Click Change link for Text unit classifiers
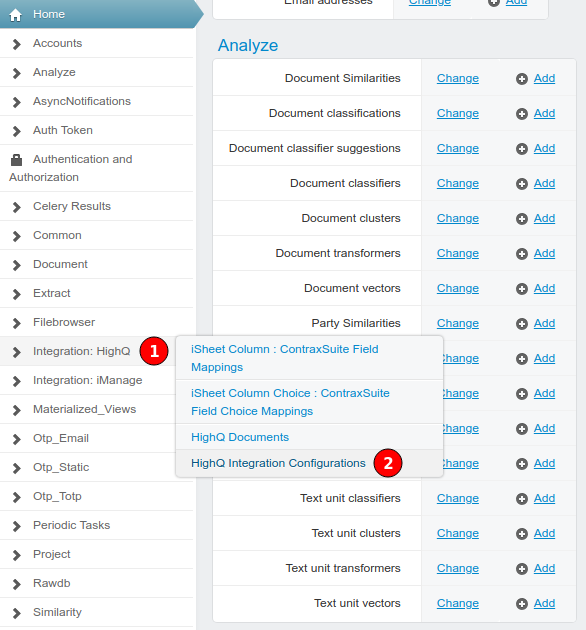586x630 pixels. tap(458, 498)
